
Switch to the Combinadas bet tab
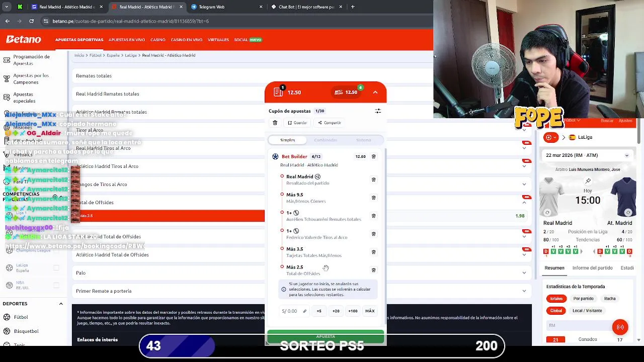click(x=326, y=140)
